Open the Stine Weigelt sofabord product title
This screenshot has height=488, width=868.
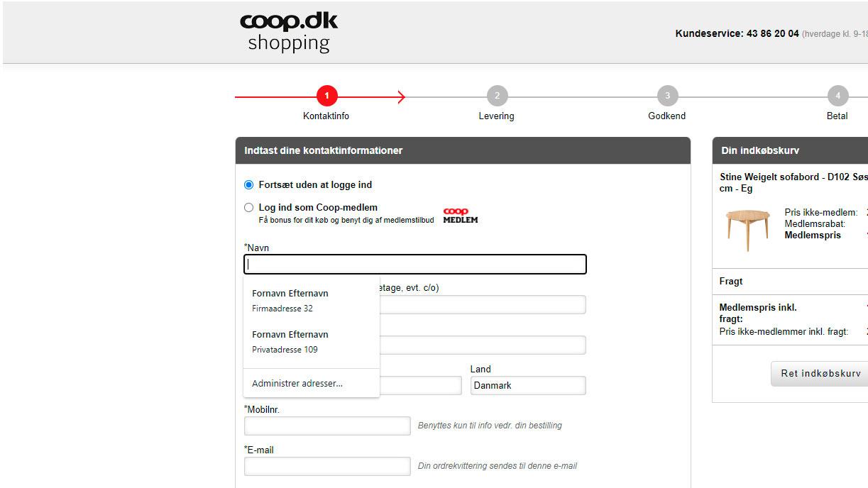pos(793,182)
